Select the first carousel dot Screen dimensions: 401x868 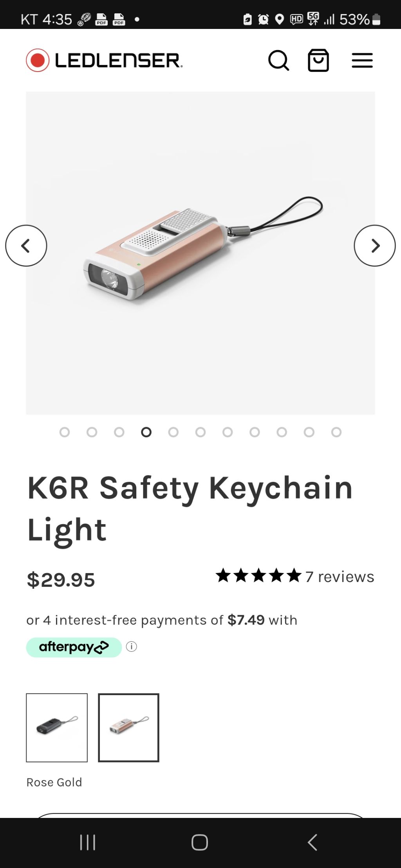(65, 432)
